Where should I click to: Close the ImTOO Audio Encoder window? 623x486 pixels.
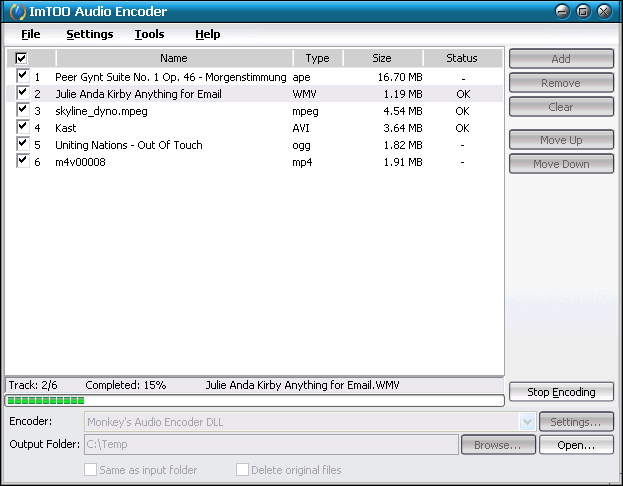606,12
